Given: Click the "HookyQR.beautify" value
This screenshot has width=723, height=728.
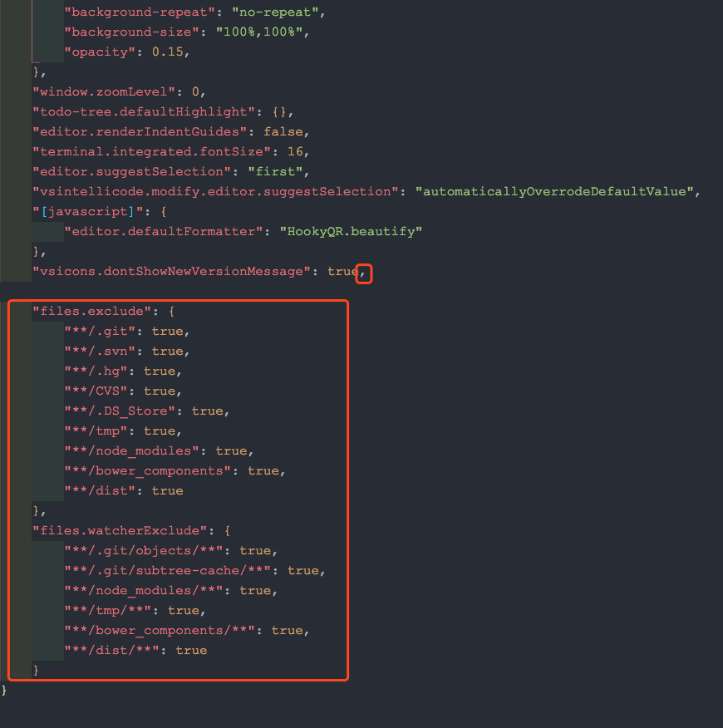Looking at the screenshot, I should click(352, 231).
